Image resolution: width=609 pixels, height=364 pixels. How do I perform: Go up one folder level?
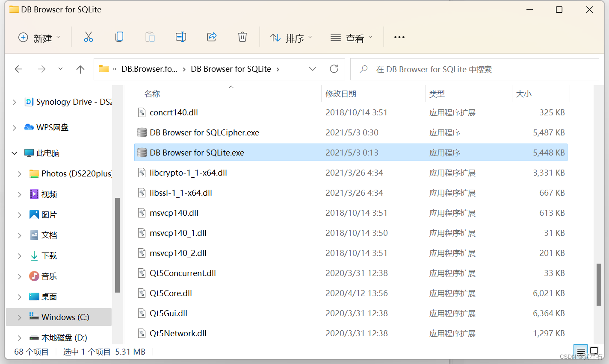[80, 69]
